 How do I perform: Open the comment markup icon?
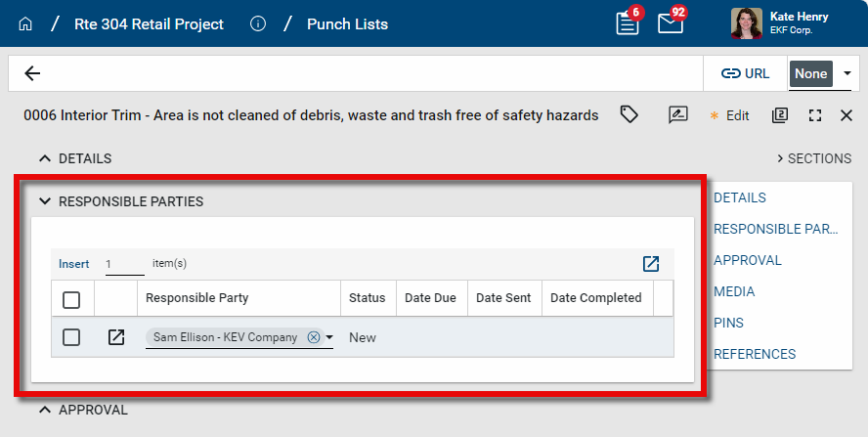point(678,115)
